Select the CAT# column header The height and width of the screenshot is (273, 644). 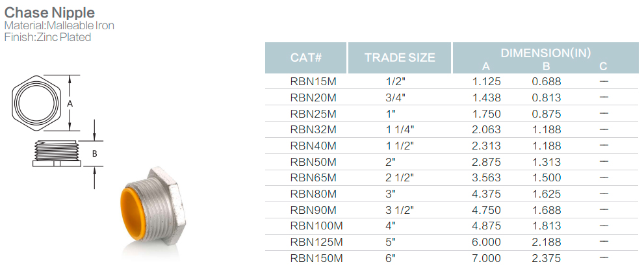click(x=305, y=57)
